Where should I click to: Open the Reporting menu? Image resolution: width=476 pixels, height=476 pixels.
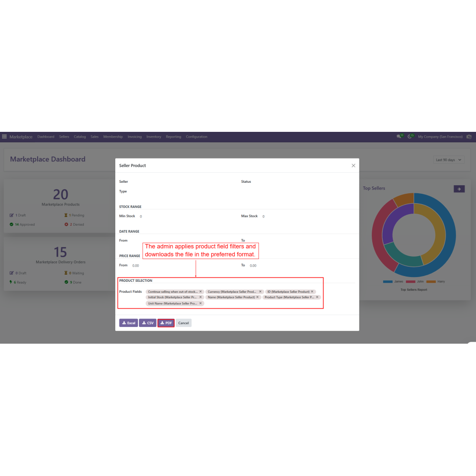173,137
